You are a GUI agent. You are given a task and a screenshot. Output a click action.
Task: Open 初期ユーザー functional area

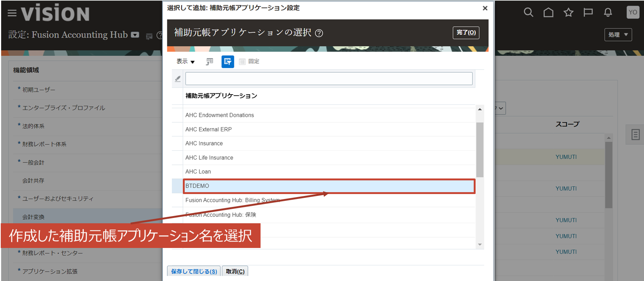pos(39,90)
